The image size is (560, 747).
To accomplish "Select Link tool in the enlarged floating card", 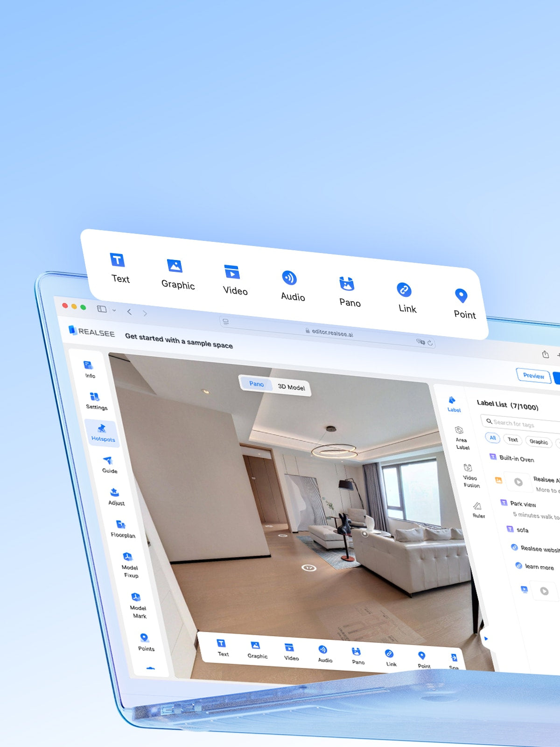I will [406, 298].
